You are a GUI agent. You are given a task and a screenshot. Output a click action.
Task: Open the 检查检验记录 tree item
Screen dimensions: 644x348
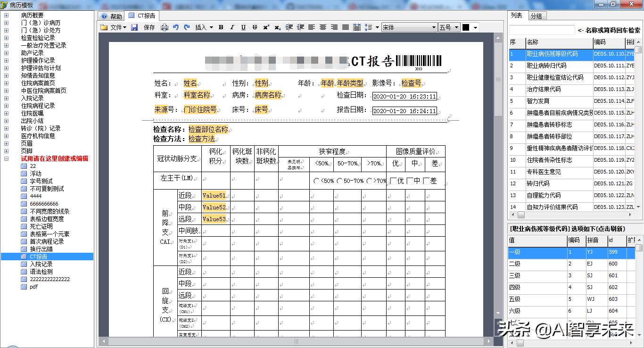[x=38, y=38]
